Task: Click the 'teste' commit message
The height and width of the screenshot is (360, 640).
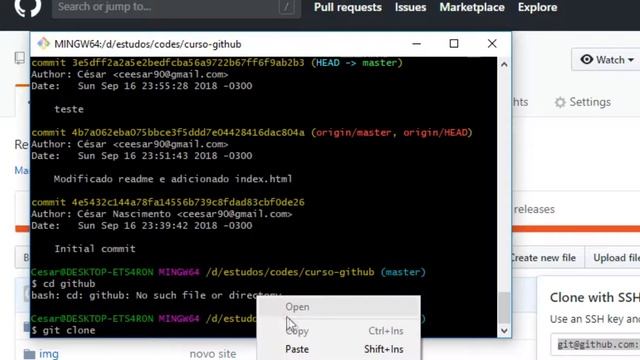Action: 69,109
